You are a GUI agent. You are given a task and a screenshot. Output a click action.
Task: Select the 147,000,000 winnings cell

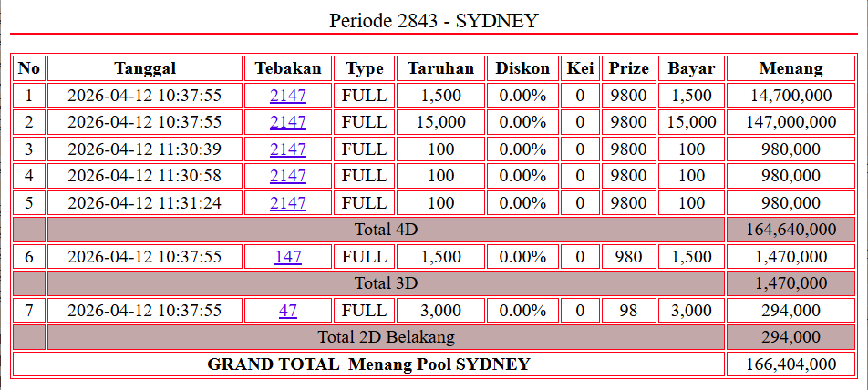790,122
